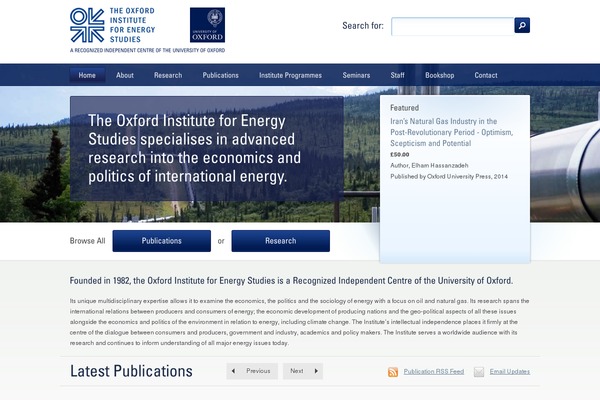Go to Previous latest publications
The width and height of the screenshot is (600, 400).
(x=252, y=371)
